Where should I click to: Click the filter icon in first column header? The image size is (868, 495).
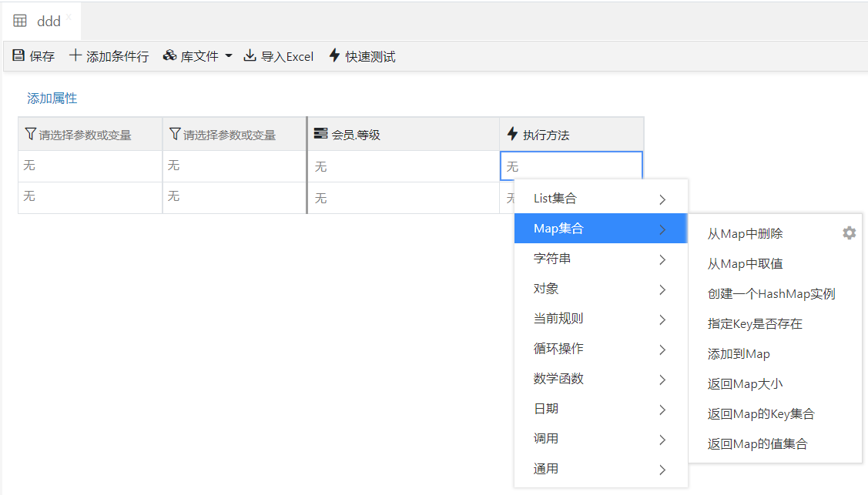point(30,134)
